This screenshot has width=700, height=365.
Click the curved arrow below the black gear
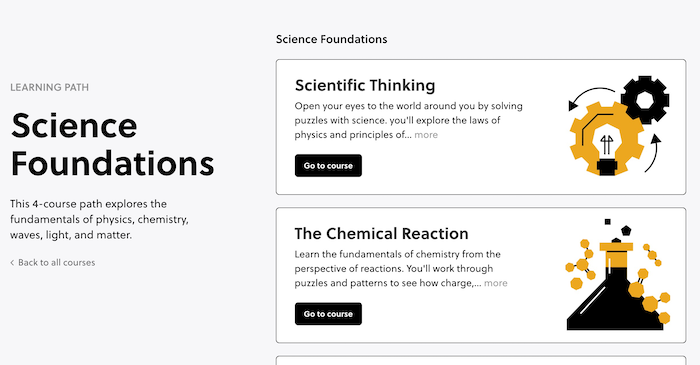click(652, 153)
